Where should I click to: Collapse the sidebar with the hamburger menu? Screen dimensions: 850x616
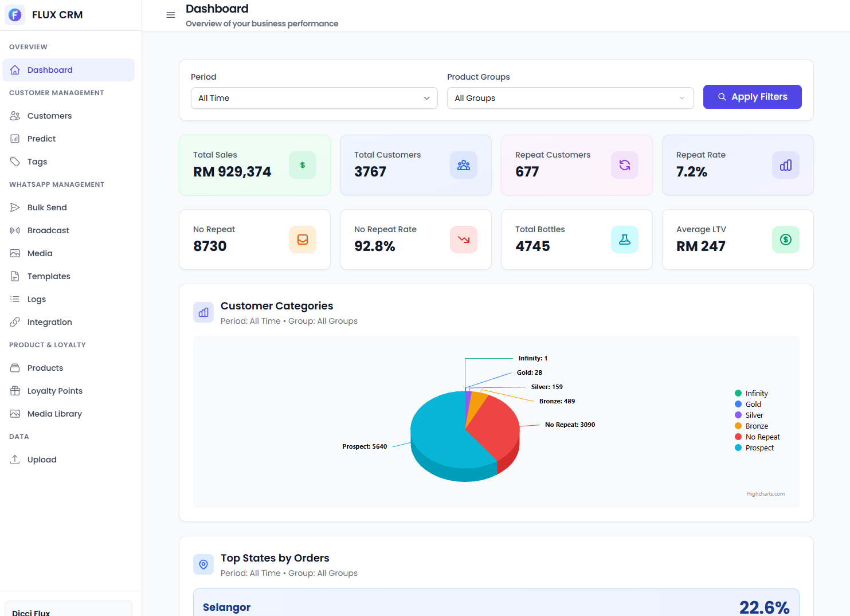(x=171, y=15)
